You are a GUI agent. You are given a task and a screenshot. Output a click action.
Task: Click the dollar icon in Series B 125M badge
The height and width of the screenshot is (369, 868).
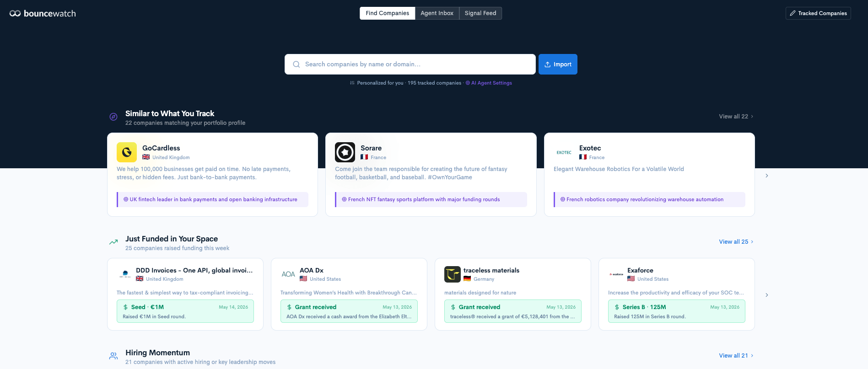617,307
